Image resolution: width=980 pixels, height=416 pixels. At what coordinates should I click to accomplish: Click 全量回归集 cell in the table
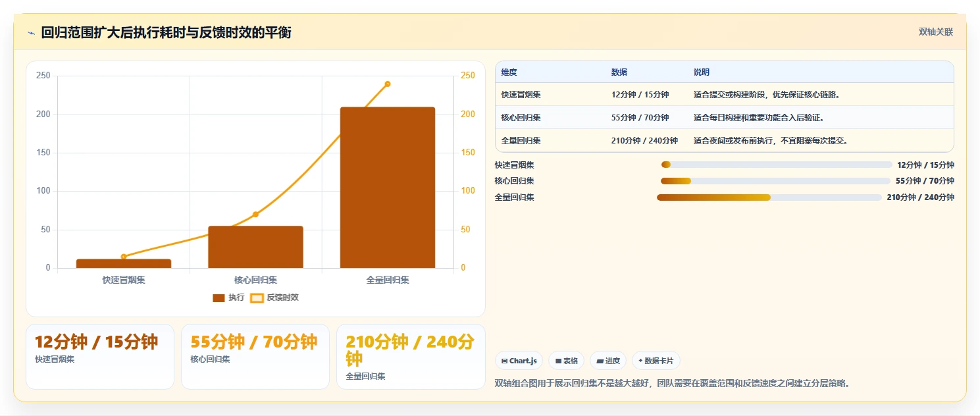(x=521, y=141)
